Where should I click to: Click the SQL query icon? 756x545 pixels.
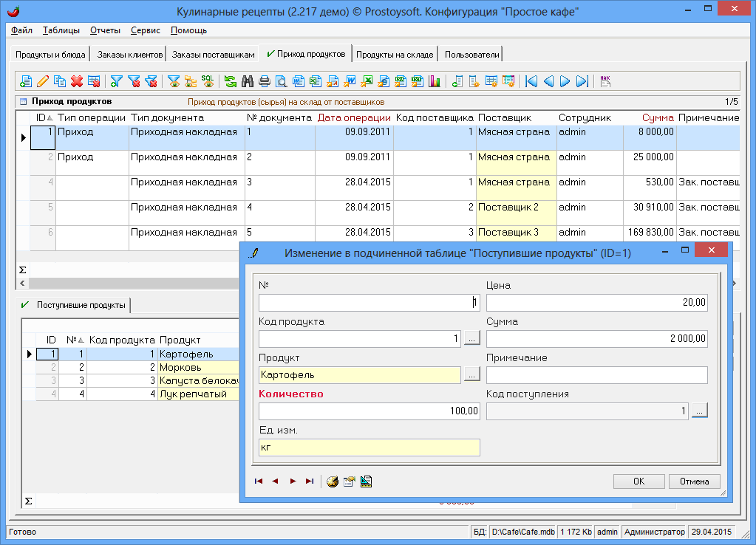(x=208, y=81)
